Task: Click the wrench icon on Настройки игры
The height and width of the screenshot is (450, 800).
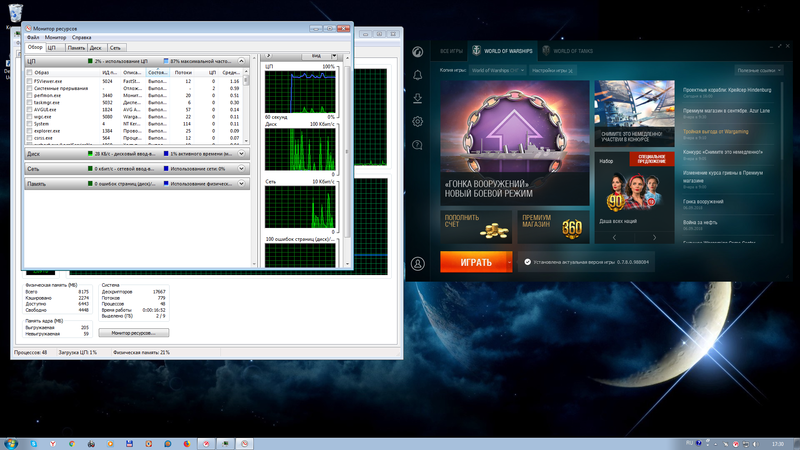Action: pyautogui.click(x=570, y=71)
